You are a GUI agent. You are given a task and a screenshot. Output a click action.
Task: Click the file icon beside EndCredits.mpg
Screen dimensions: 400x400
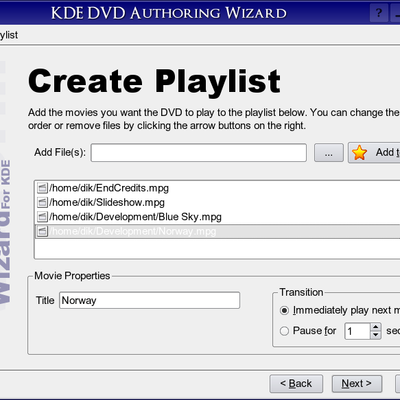(42, 188)
